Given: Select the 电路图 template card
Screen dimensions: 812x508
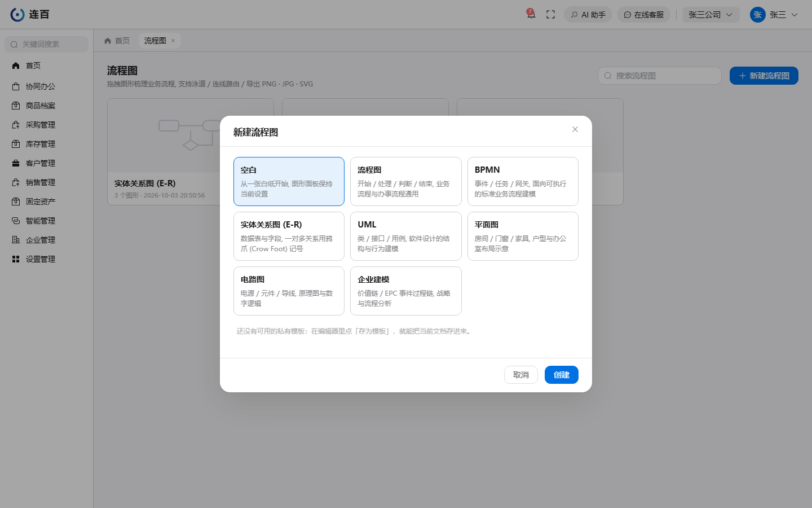Looking at the screenshot, I should pyautogui.click(x=289, y=291).
